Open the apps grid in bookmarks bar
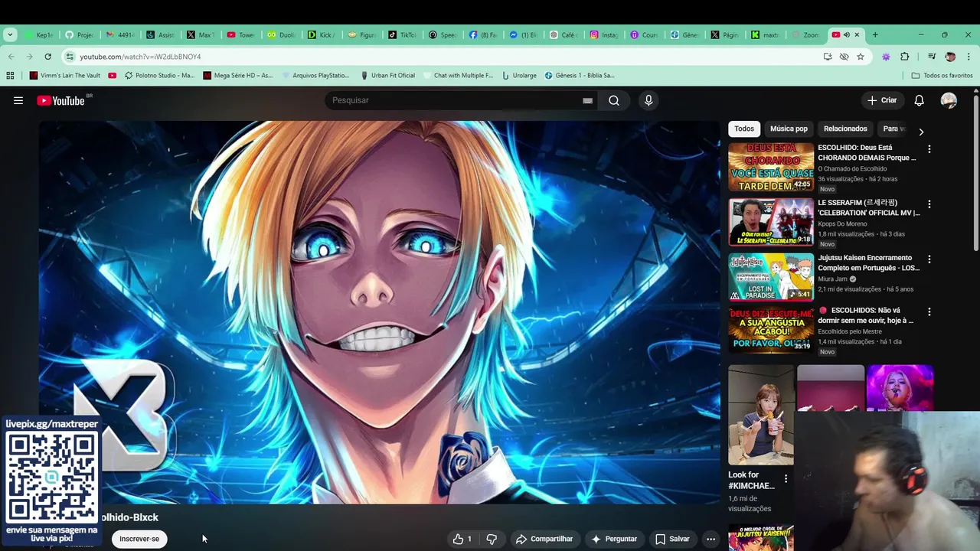 pos(10,75)
